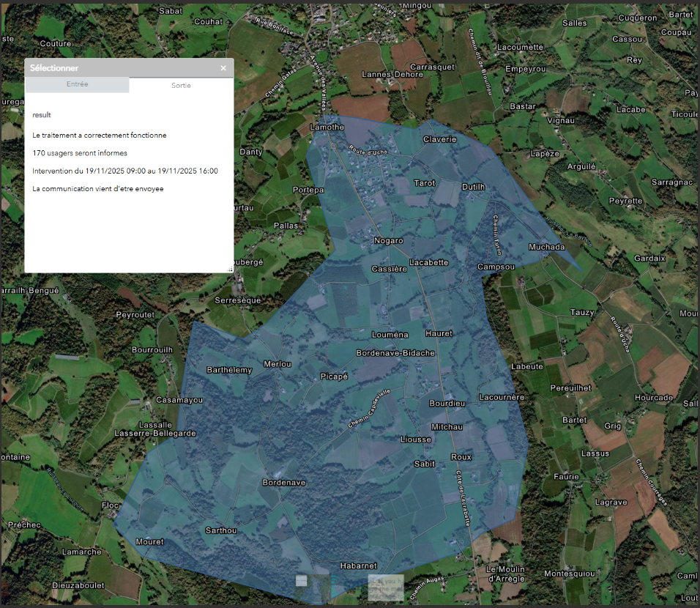Click the Bordenave-Bidache place label
700x608 pixels.
point(395,353)
